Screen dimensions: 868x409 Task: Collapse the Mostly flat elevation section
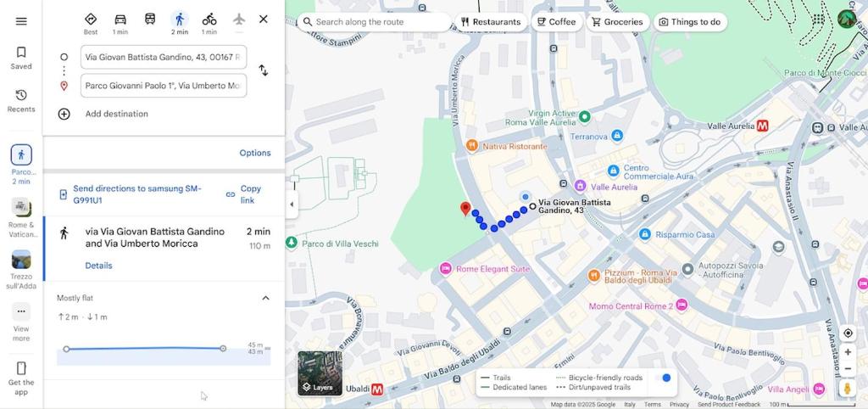tap(265, 298)
